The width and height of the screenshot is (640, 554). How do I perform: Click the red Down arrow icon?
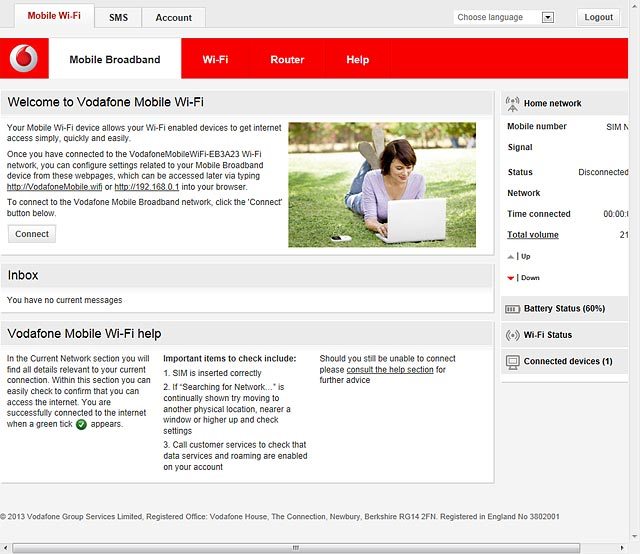point(510,278)
